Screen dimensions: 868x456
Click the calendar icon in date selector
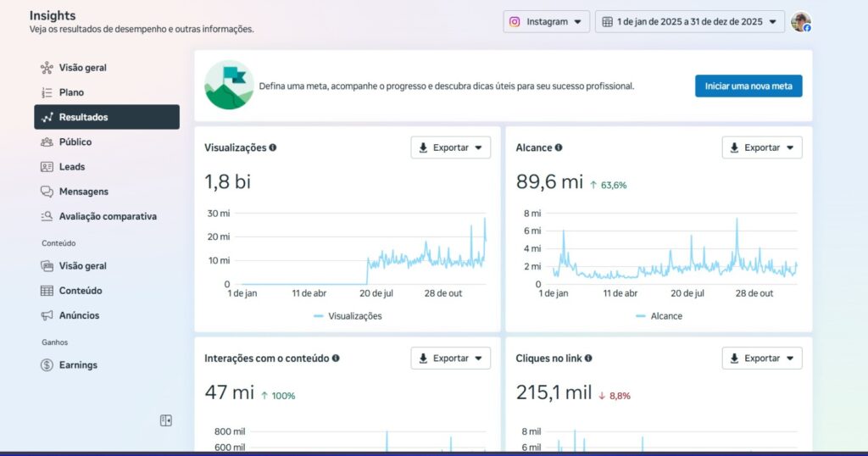[608, 22]
